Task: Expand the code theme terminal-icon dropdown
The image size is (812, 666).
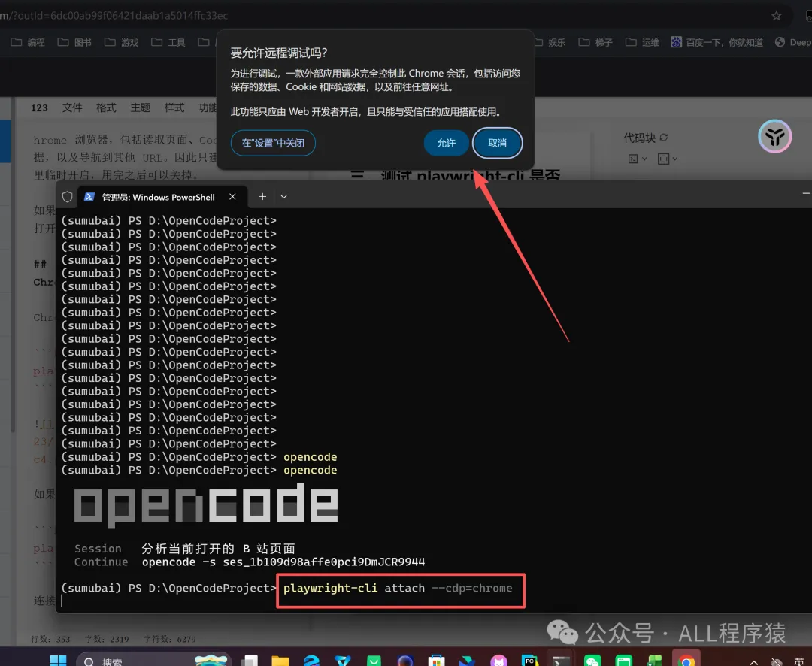Action: tap(637, 159)
